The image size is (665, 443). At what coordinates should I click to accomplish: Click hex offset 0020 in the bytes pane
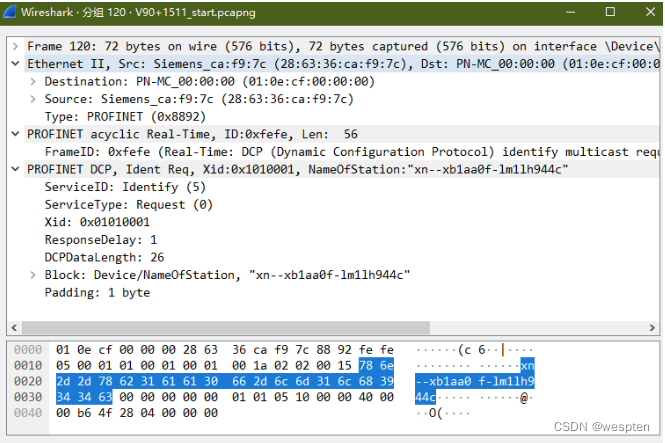pyautogui.click(x=28, y=381)
